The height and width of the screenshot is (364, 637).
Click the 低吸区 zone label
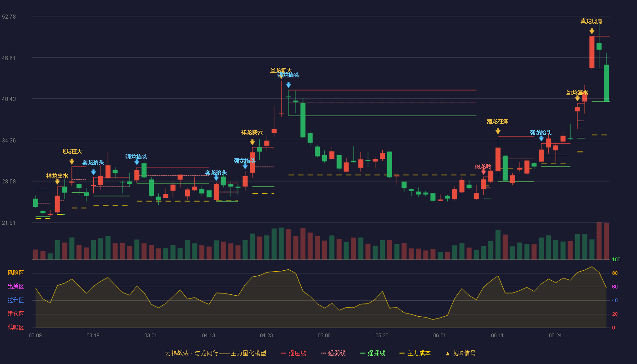pyautogui.click(x=15, y=328)
